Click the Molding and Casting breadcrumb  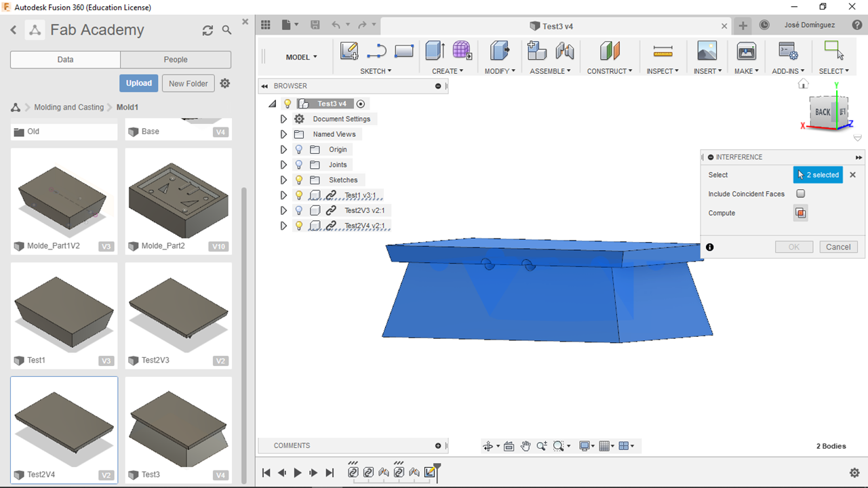click(x=69, y=107)
